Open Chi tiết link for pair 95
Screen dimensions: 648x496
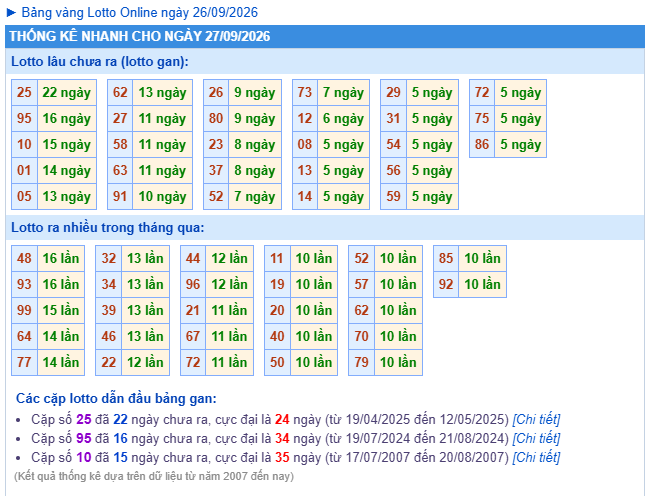pos(536,438)
